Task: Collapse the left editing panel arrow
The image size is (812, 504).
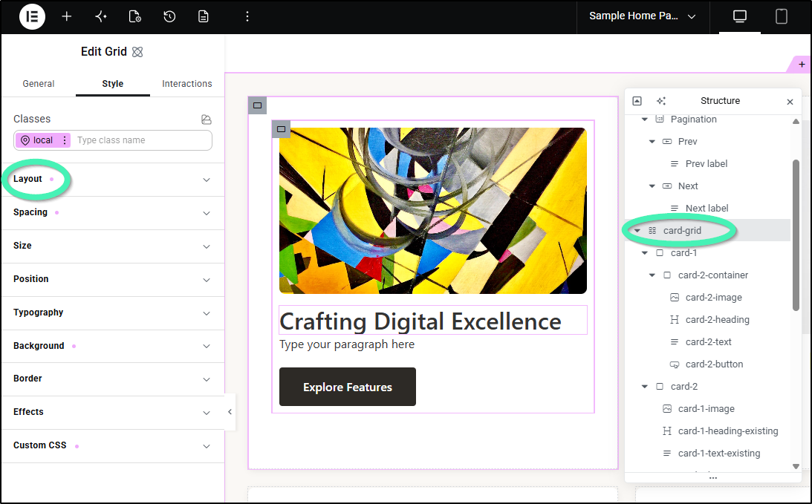Action: pos(230,412)
